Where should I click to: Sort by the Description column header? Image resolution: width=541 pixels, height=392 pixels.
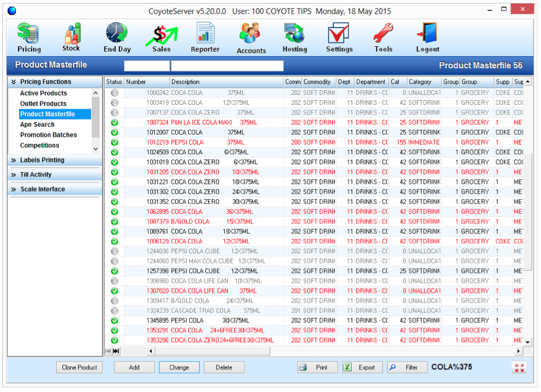coord(227,82)
